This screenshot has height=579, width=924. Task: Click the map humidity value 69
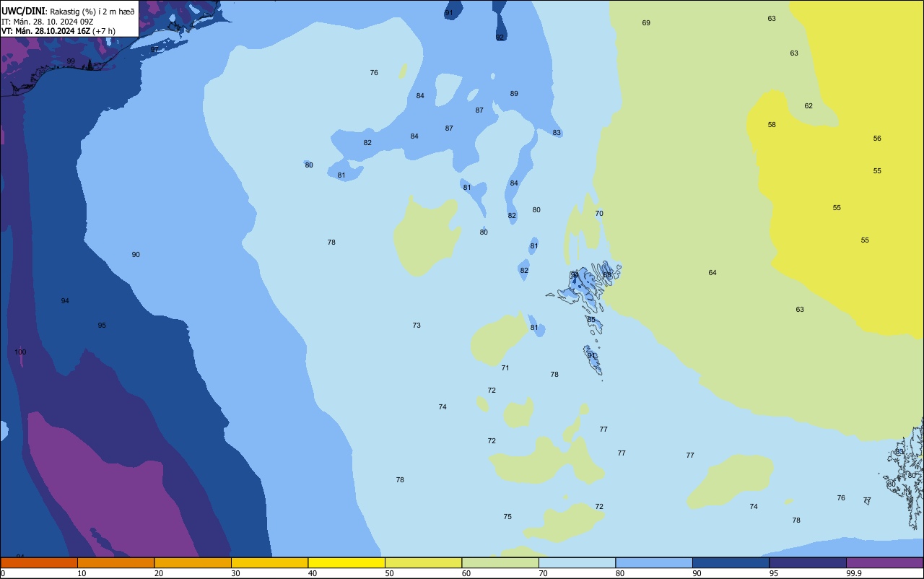click(x=646, y=23)
